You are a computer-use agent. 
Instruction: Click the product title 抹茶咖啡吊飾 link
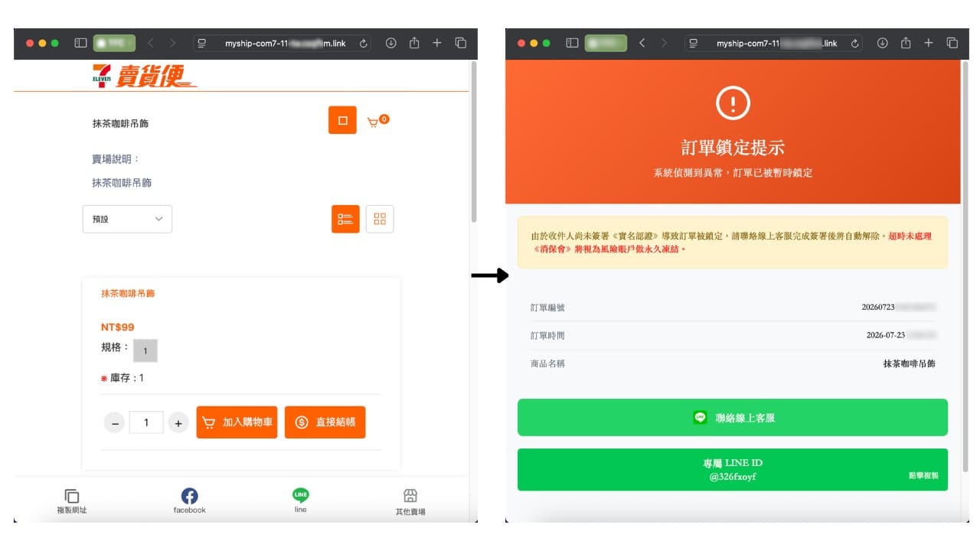128,293
